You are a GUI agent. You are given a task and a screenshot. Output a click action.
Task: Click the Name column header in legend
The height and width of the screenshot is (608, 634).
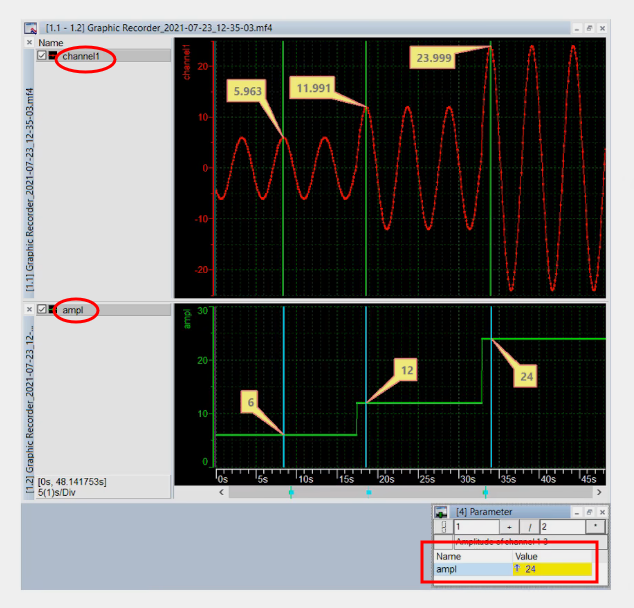pyautogui.click(x=51, y=42)
